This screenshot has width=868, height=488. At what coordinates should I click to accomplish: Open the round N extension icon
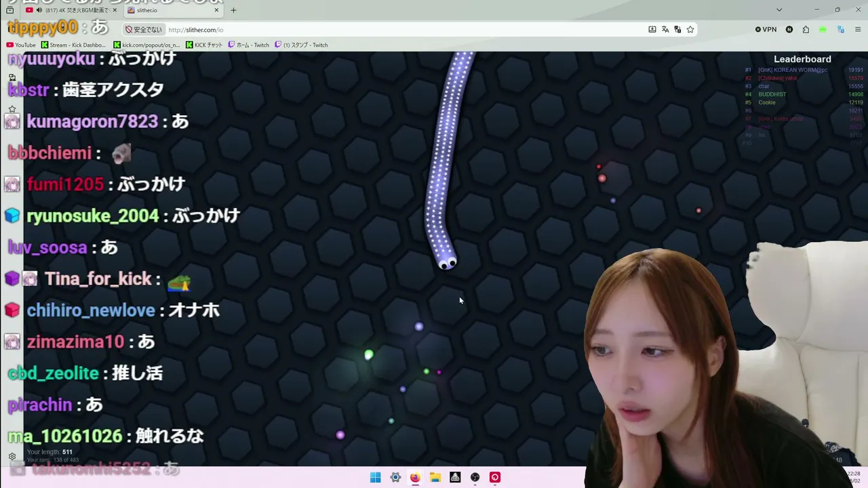789,30
